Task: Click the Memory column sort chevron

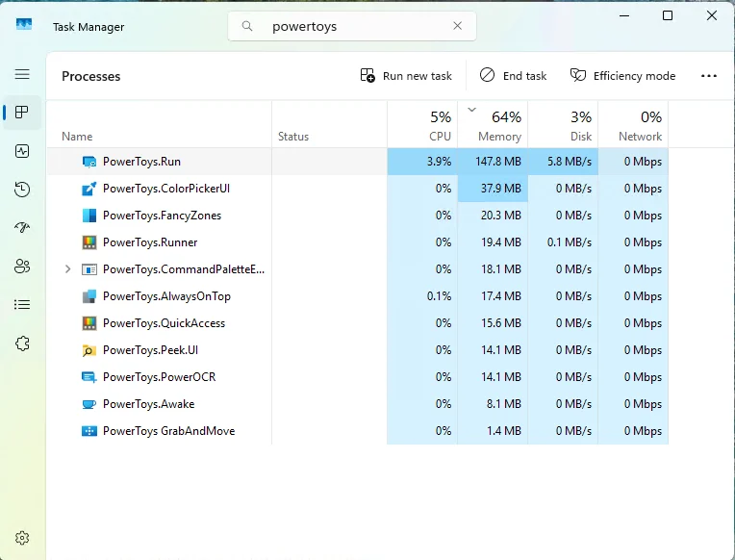Action: 472,110
